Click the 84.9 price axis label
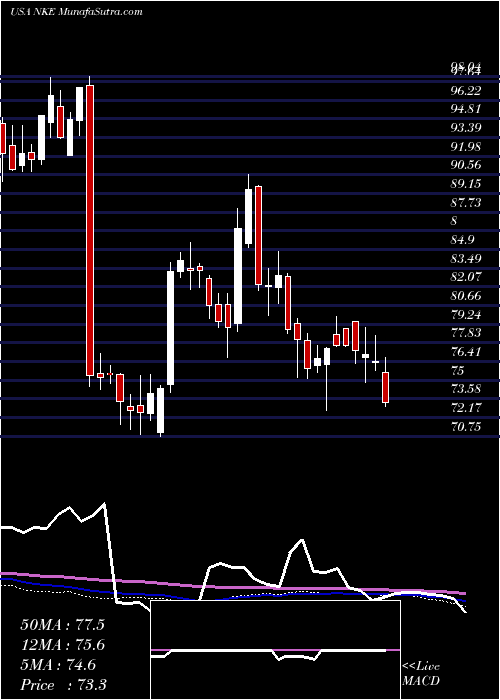500x700 pixels. pyautogui.click(x=463, y=240)
